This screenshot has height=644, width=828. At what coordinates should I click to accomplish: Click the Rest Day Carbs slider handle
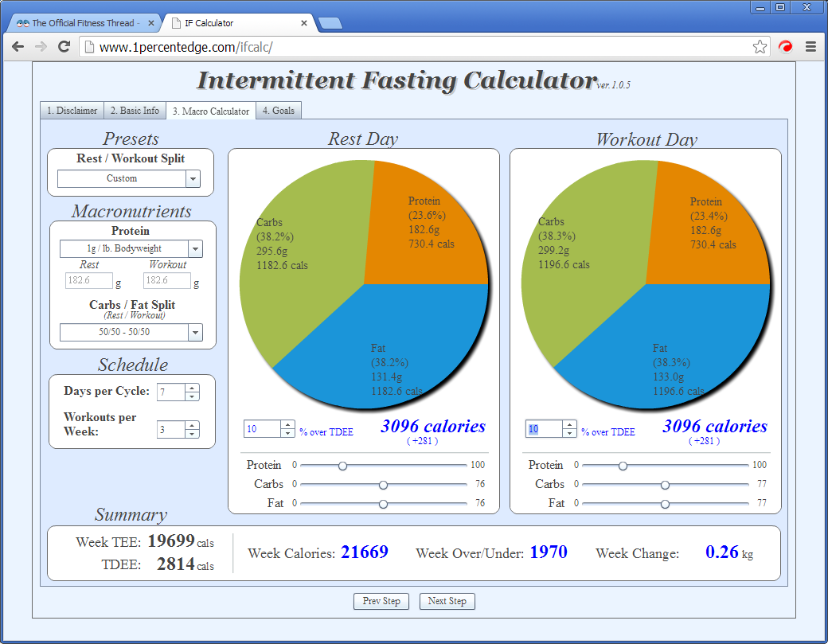click(x=384, y=485)
